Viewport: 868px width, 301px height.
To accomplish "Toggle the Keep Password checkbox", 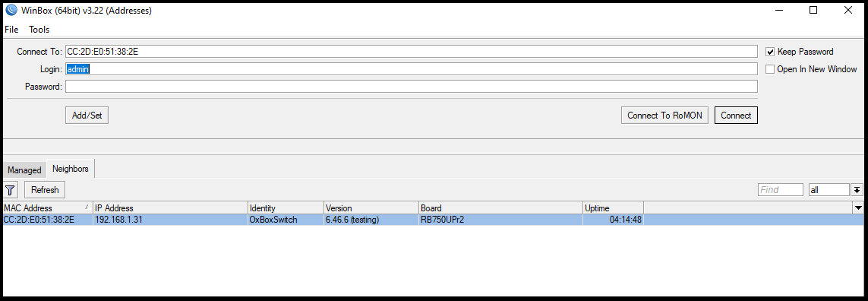I will pyautogui.click(x=770, y=52).
